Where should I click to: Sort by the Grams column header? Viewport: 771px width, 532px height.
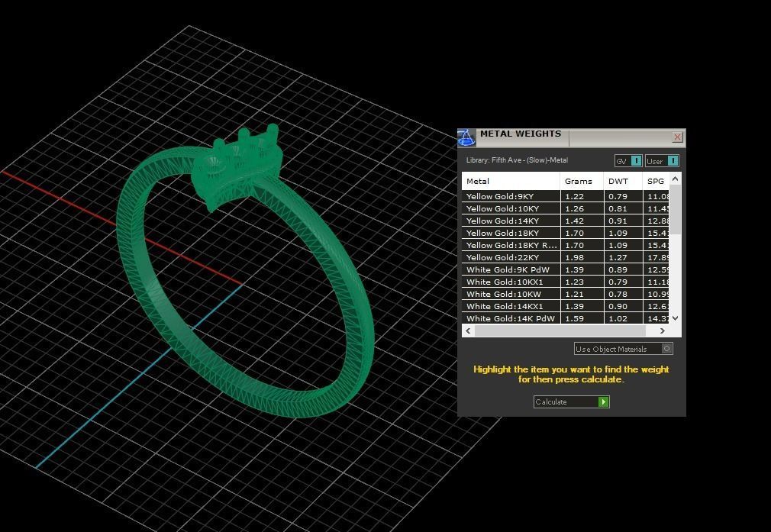(x=582, y=181)
